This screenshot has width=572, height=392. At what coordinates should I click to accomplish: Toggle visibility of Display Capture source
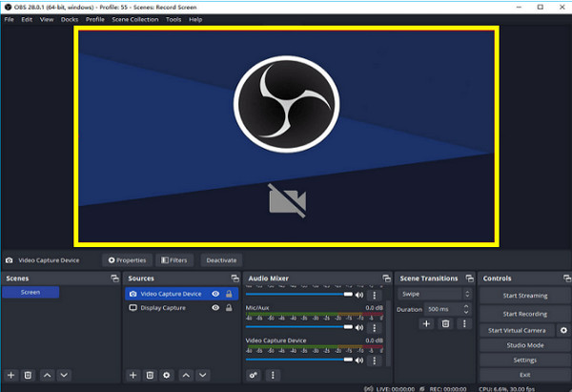(x=215, y=308)
